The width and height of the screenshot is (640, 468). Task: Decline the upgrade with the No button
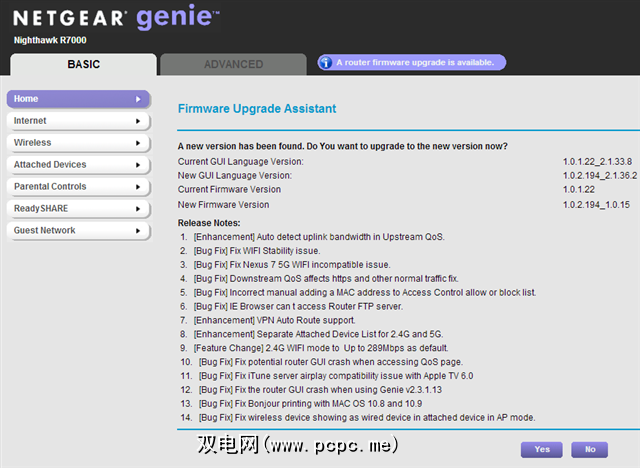[x=590, y=450]
